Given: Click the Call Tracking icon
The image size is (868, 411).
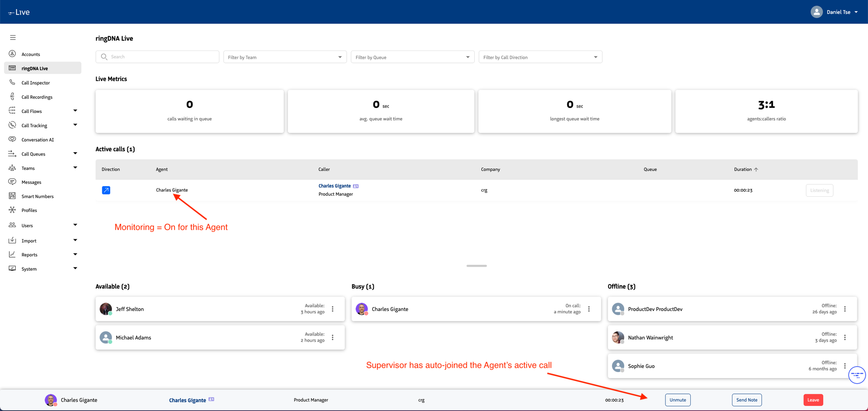Looking at the screenshot, I should pyautogui.click(x=12, y=125).
